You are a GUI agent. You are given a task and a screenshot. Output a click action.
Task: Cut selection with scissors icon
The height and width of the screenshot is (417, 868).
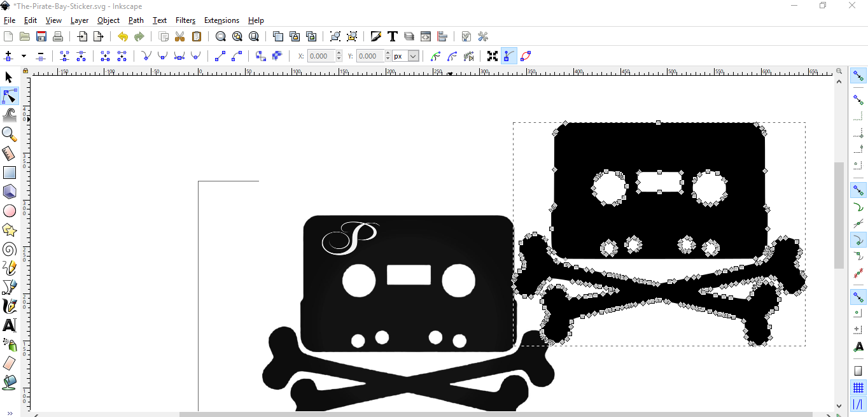[180, 36]
